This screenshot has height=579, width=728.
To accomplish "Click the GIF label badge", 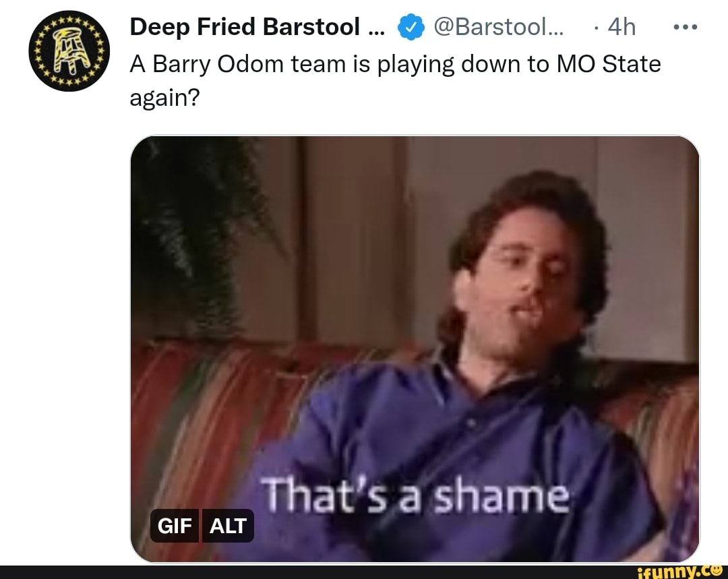I will (175, 526).
